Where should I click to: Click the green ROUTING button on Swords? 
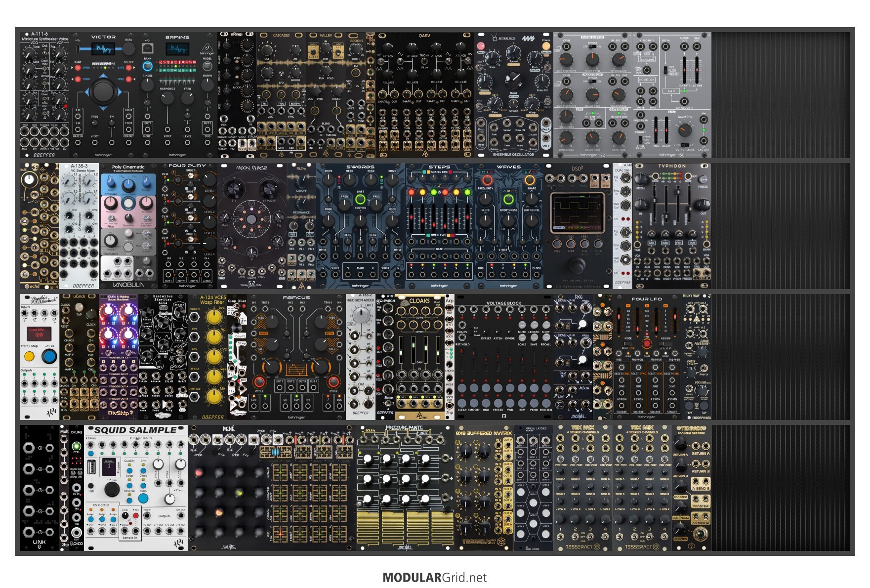[x=360, y=200]
